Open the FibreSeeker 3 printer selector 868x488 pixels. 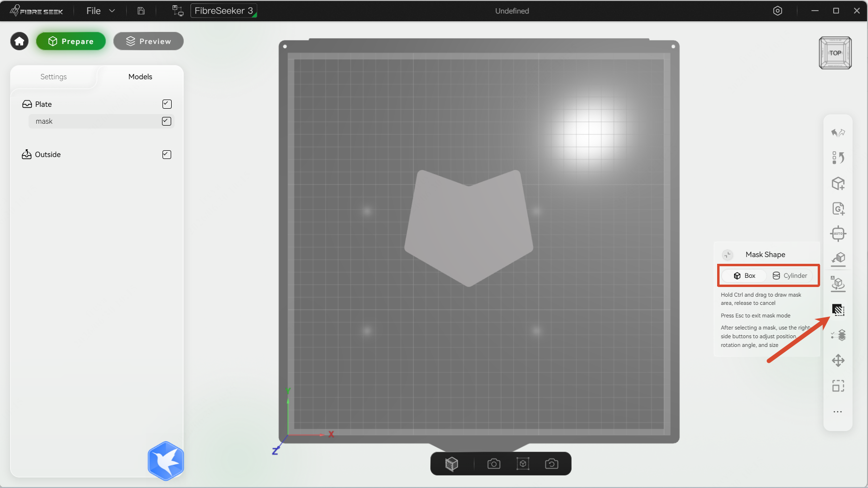(x=224, y=11)
